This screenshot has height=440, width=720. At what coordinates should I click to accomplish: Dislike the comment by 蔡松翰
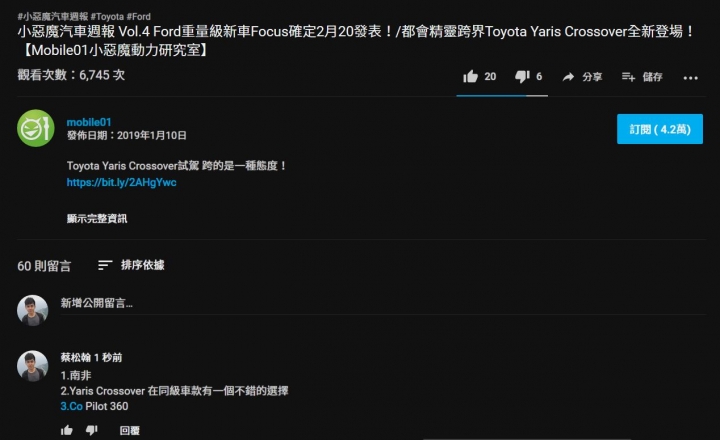(91, 430)
